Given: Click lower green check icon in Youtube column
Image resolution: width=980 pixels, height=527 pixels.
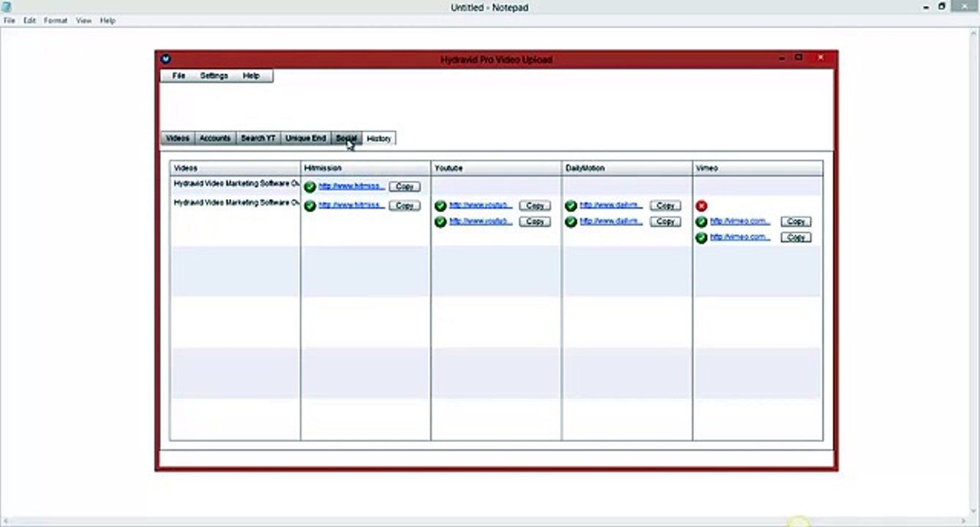Looking at the screenshot, I should tap(441, 222).
